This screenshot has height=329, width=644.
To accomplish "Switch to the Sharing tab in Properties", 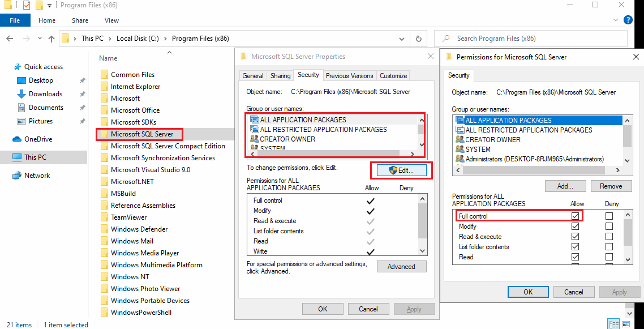I will tap(281, 76).
